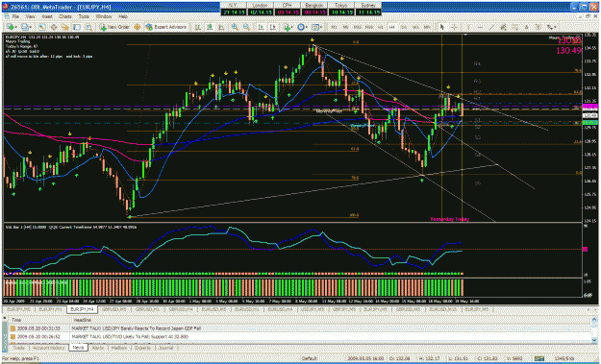Toggle the Terminal window toolbar icon
601x364 pixels.
coord(77,27)
